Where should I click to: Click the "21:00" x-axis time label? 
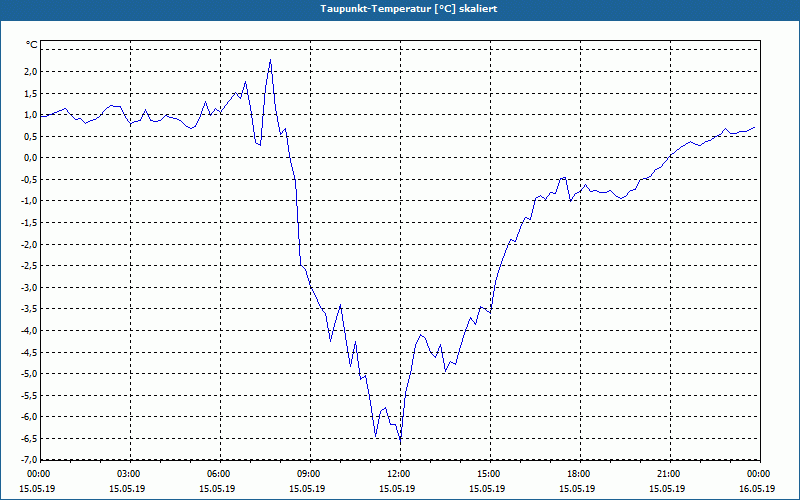[x=670, y=474]
